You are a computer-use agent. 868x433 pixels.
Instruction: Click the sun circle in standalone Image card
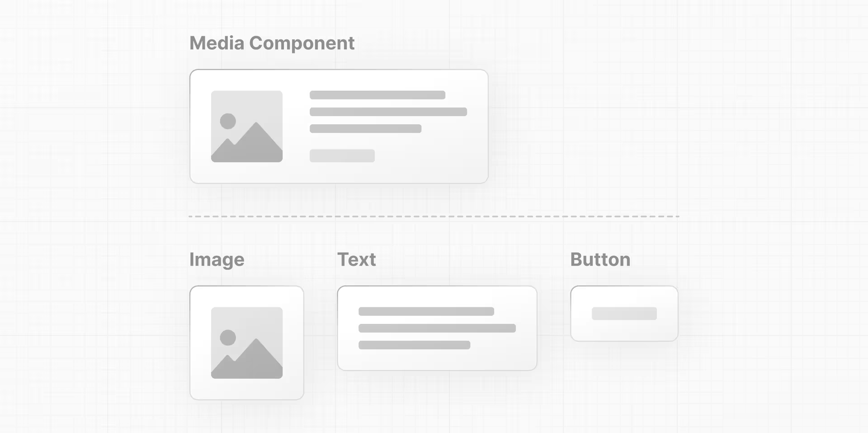(228, 338)
